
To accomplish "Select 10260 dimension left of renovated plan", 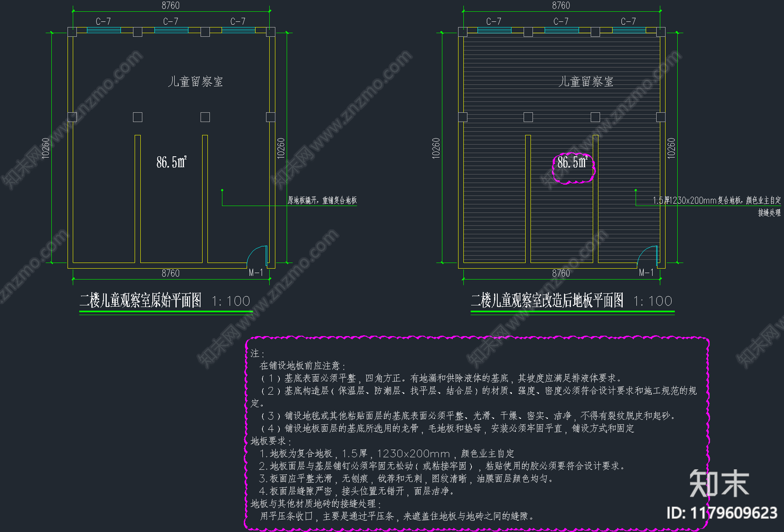I will [436, 148].
